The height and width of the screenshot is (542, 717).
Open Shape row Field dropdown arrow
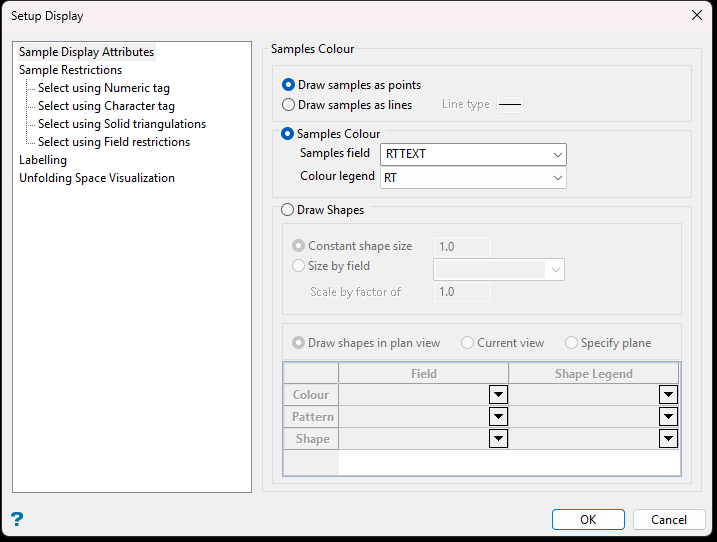click(x=498, y=439)
